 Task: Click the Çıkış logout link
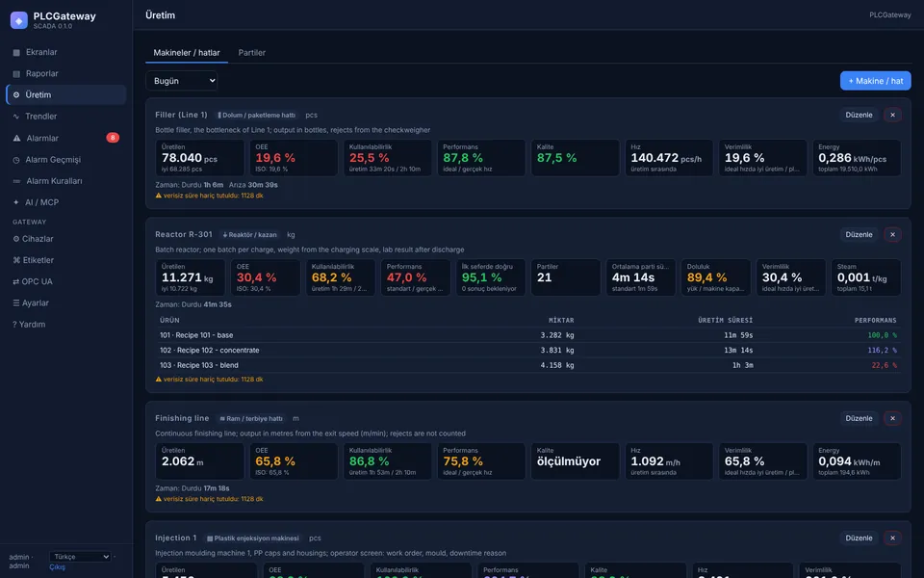click(x=57, y=567)
